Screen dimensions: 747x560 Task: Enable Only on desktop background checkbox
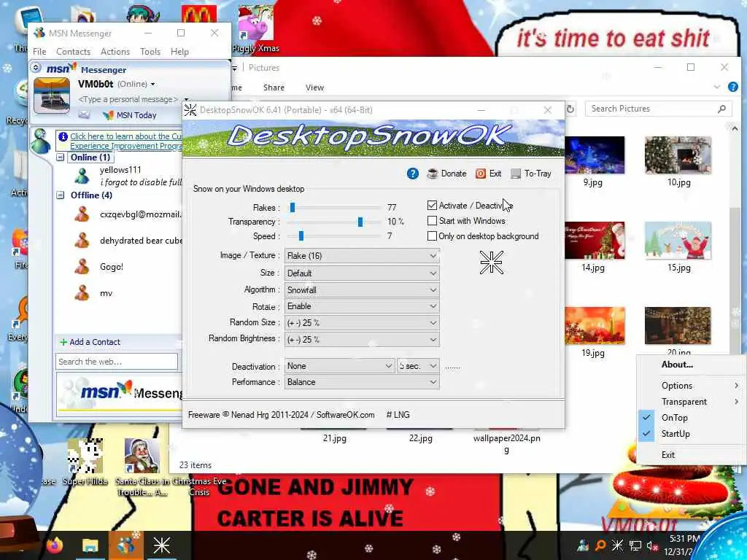(432, 236)
